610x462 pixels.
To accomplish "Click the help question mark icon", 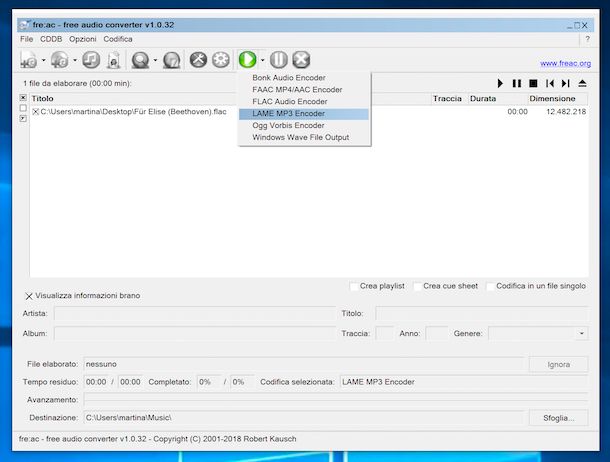I will 587,39.
